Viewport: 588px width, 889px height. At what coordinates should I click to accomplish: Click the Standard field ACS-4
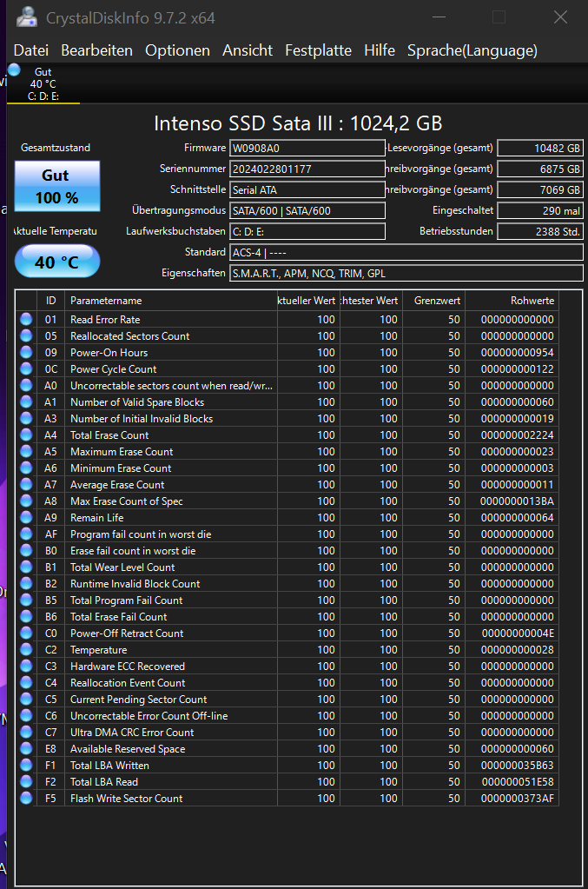406,252
